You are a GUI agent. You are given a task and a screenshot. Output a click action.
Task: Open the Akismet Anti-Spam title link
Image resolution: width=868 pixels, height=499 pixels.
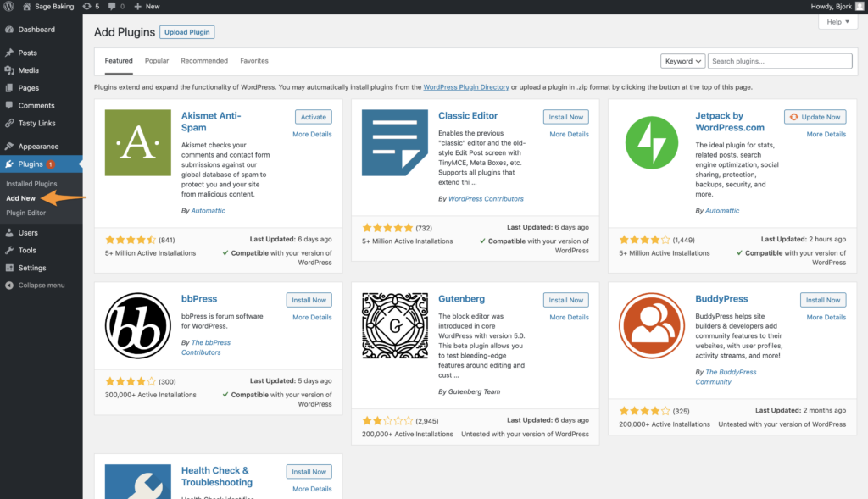coord(211,121)
